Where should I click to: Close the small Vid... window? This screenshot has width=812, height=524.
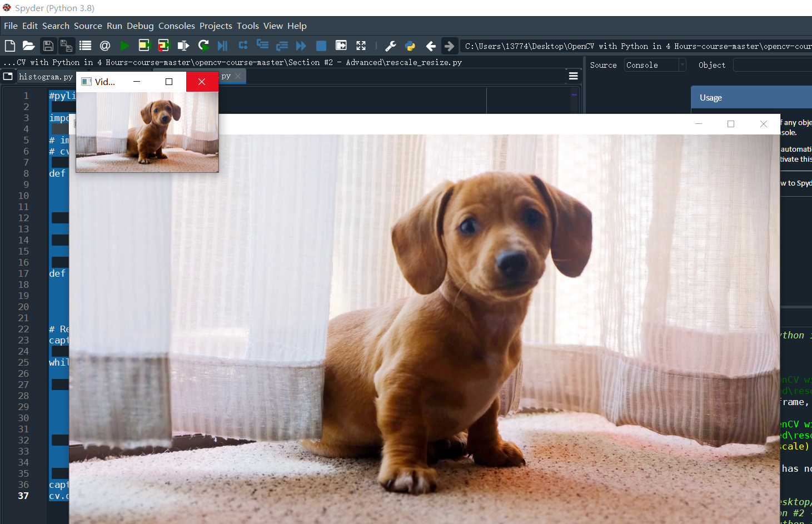point(202,82)
